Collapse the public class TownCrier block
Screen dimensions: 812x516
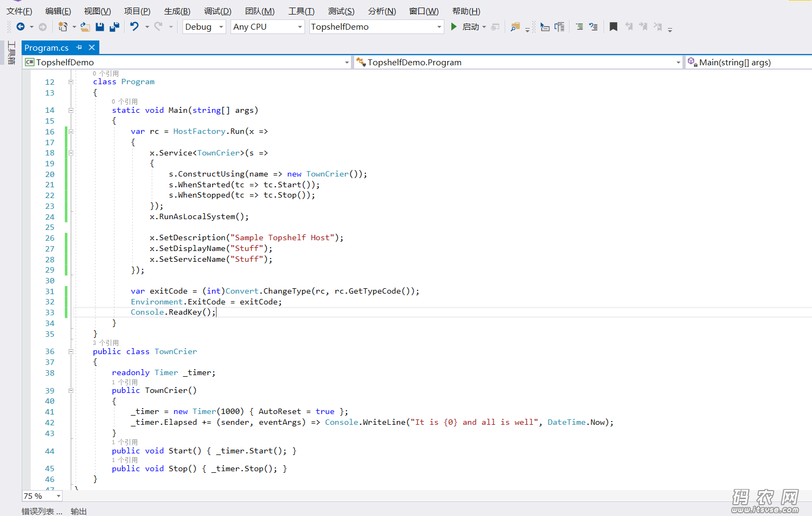pyautogui.click(x=71, y=351)
